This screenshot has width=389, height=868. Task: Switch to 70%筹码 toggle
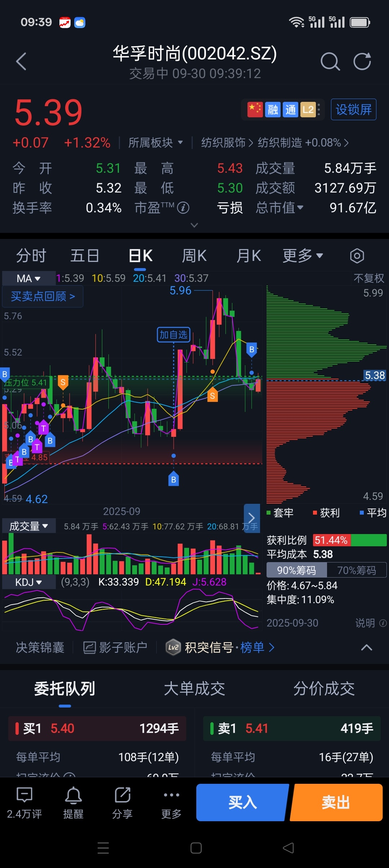[357, 570]
